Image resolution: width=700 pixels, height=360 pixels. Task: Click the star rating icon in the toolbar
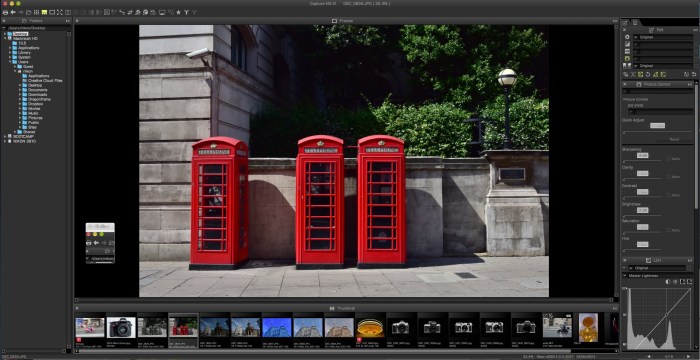tap(178, 12)
